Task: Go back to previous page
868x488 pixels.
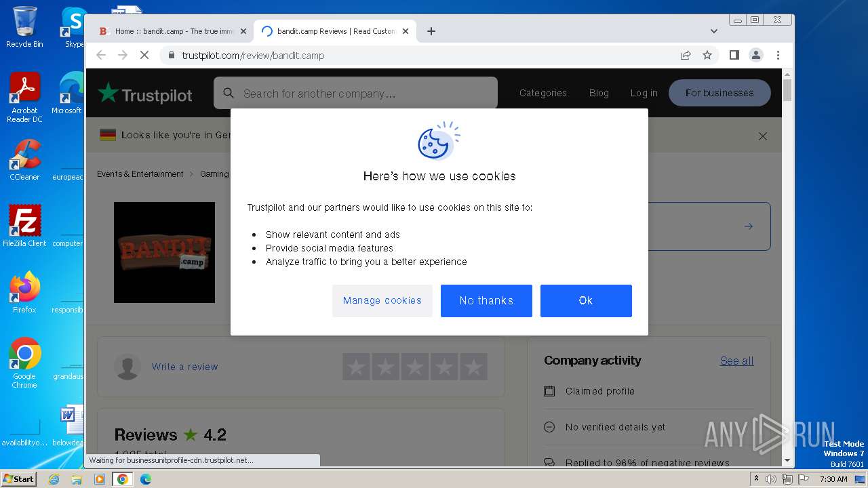Action: [101, 55]
